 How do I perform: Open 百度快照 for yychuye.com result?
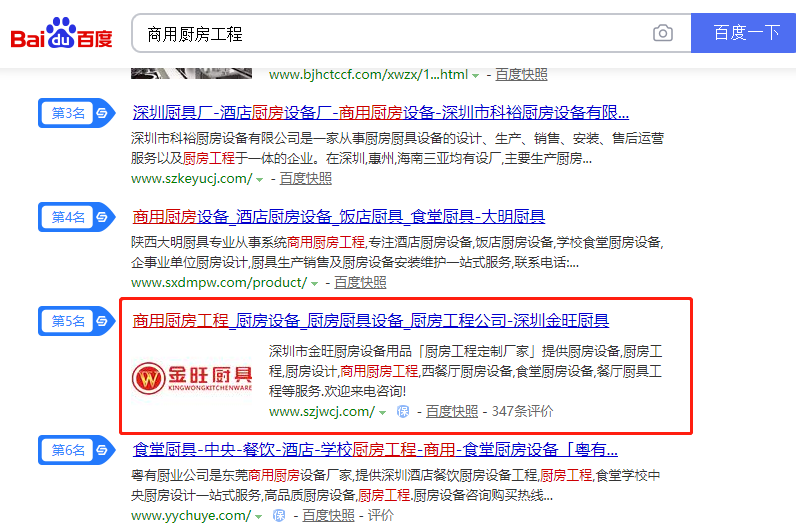point(328,516)
